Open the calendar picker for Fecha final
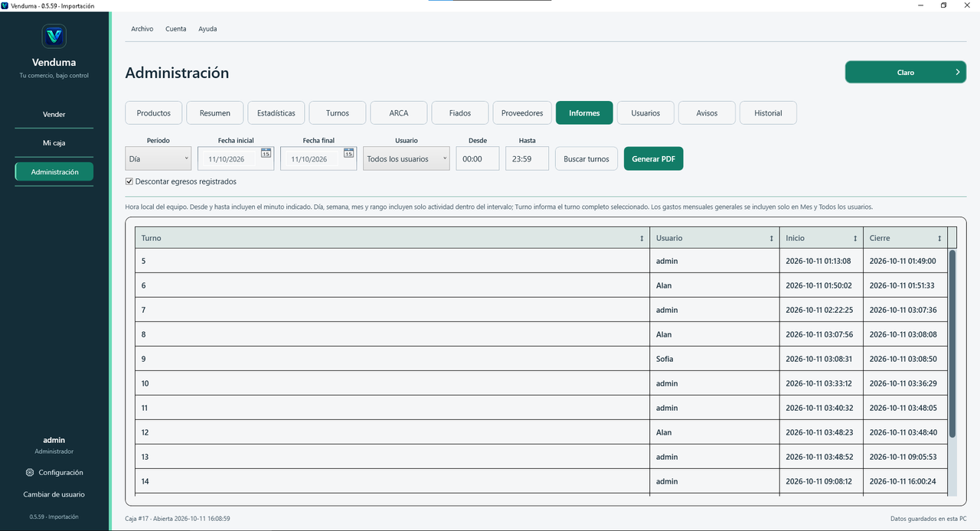Image resolution: width=980 pixels, height=531 pixels. pos(348,153)
